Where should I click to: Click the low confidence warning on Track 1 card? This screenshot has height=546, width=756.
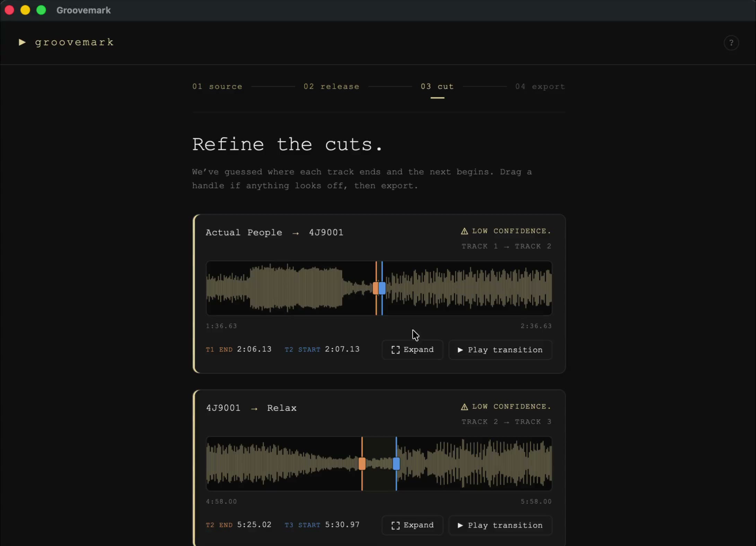coord(506,231)
